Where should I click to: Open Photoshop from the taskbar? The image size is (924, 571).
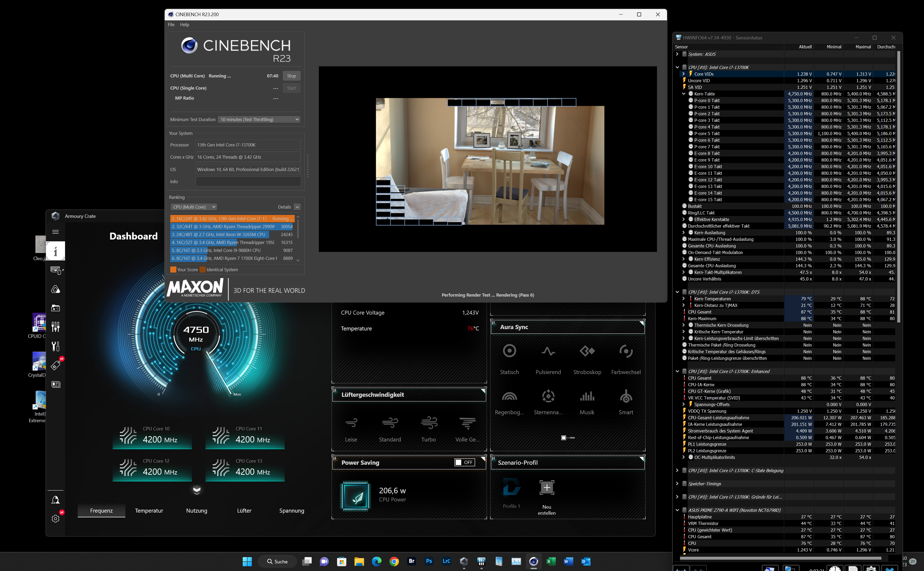tap(429, 561)
